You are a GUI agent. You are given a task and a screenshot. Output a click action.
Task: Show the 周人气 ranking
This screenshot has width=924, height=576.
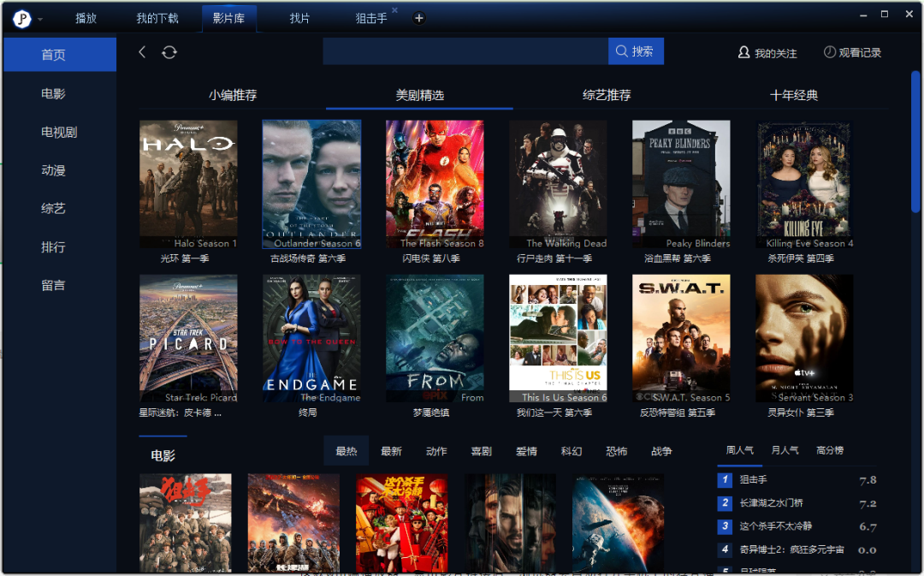739,450
